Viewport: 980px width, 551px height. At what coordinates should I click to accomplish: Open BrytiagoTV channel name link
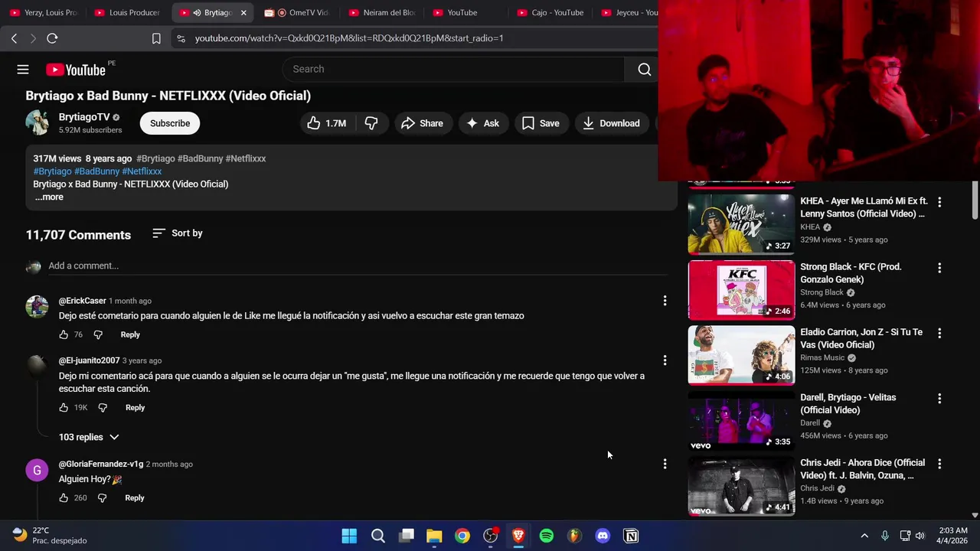(x=84, y=117)
